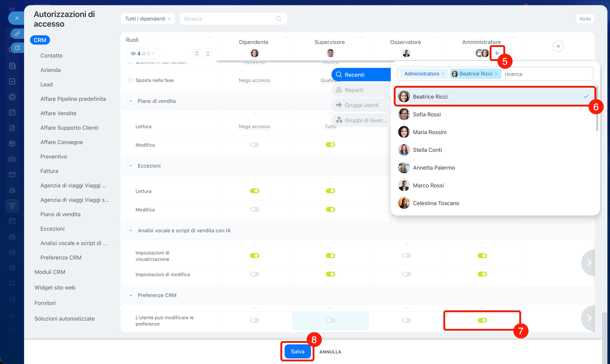Add new role with circled plus
Screen dimensions: 610x364
point(558,46)
